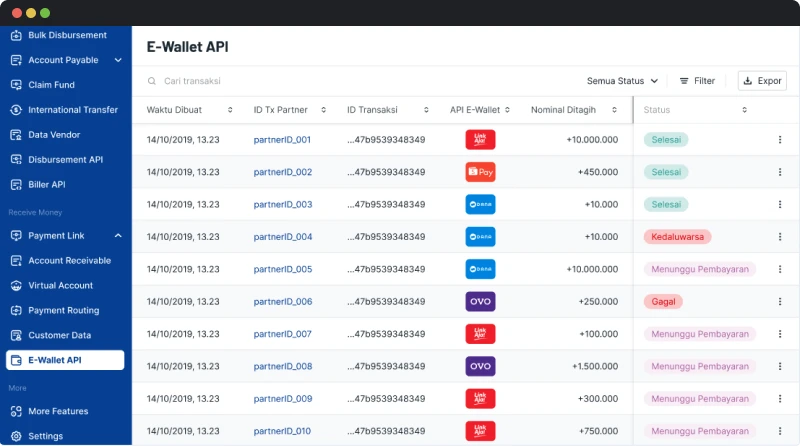Click the Payment Routing sidebar icon
Image resolution: width=800 pixels, height=446 pixels.
click(x=16, y=310)
